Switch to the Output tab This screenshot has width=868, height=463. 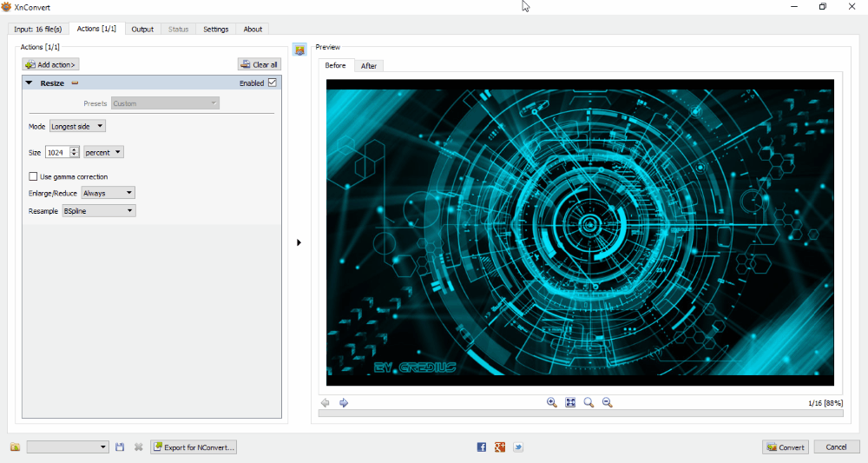(142, 30)
